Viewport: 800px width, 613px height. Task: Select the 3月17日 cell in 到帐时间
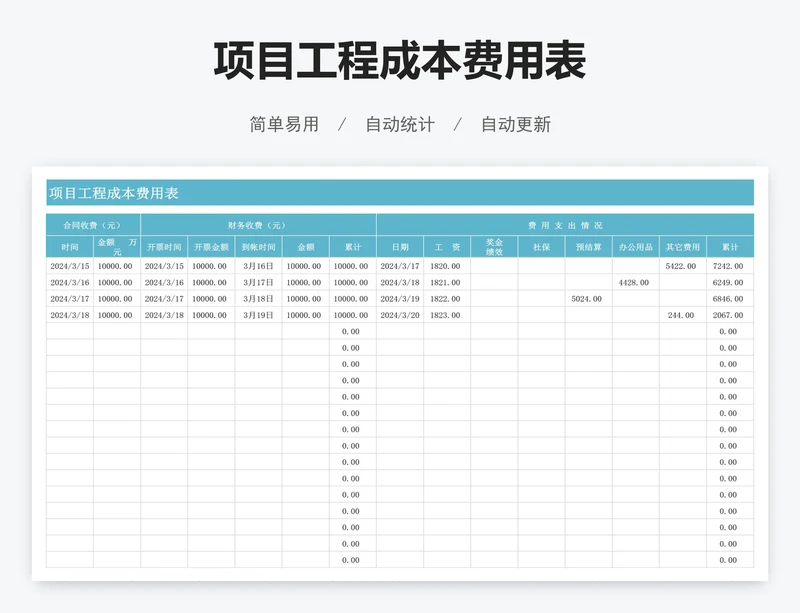click(x=258, y=282)
